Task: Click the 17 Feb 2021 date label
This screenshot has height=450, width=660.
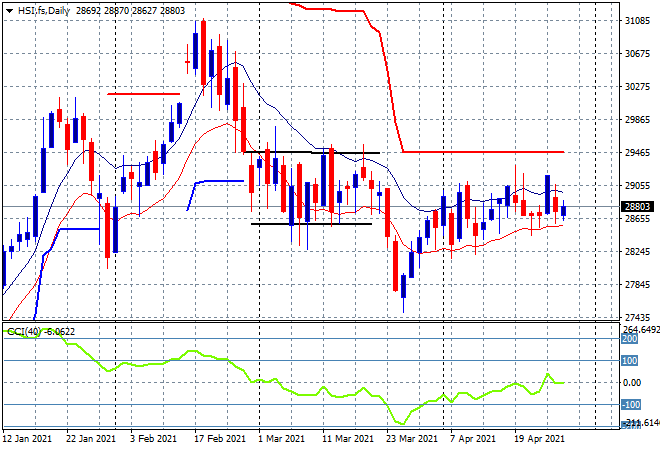Action: click(220, 439)
